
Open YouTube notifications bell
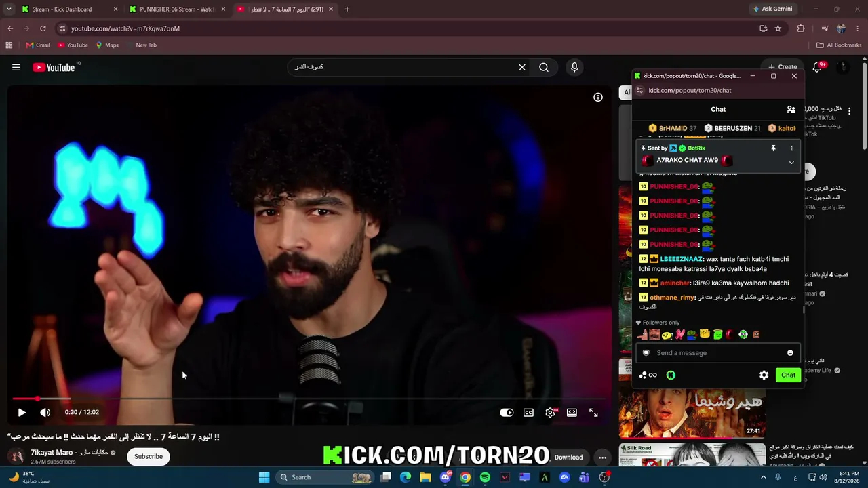pos(818,67)
